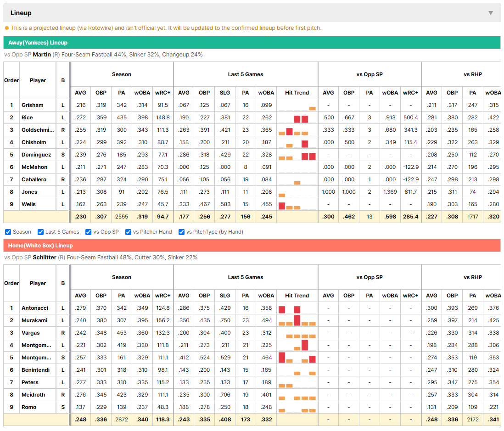
Task: Click Meidroth's hit trend bars
Action: click(x=297, y=395)
